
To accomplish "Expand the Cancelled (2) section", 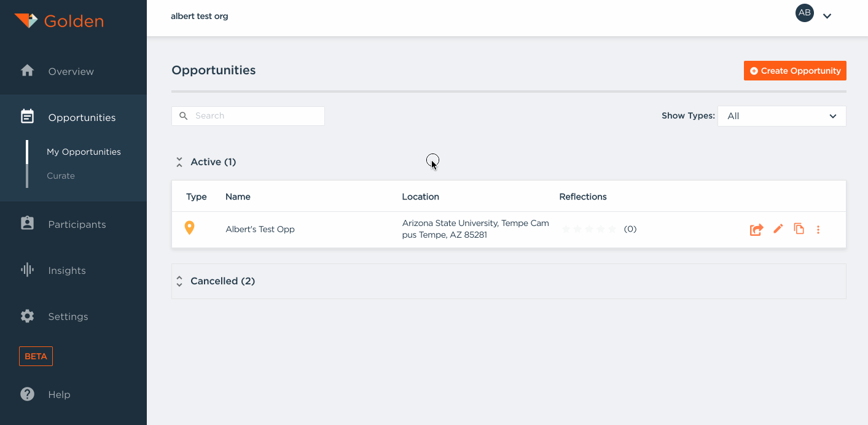I will pos(179,280).
